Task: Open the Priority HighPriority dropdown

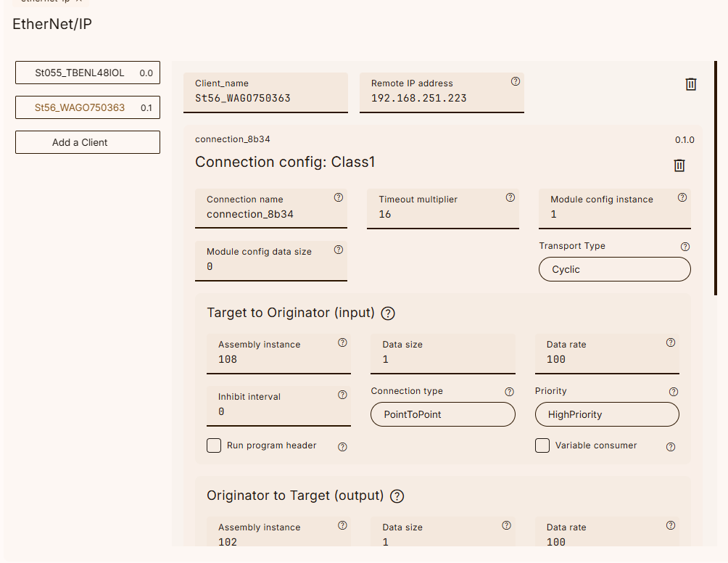Action: coord(606,414)
